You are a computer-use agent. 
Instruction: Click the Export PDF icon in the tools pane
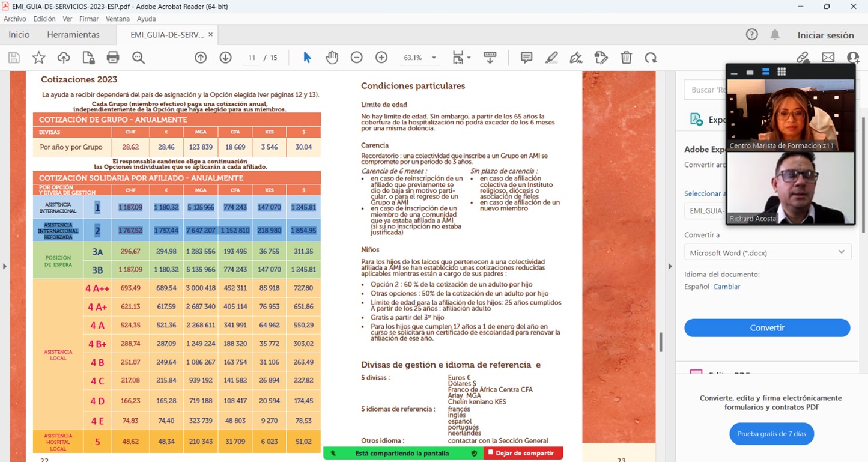pyautogui.click(x=697, y=119)
